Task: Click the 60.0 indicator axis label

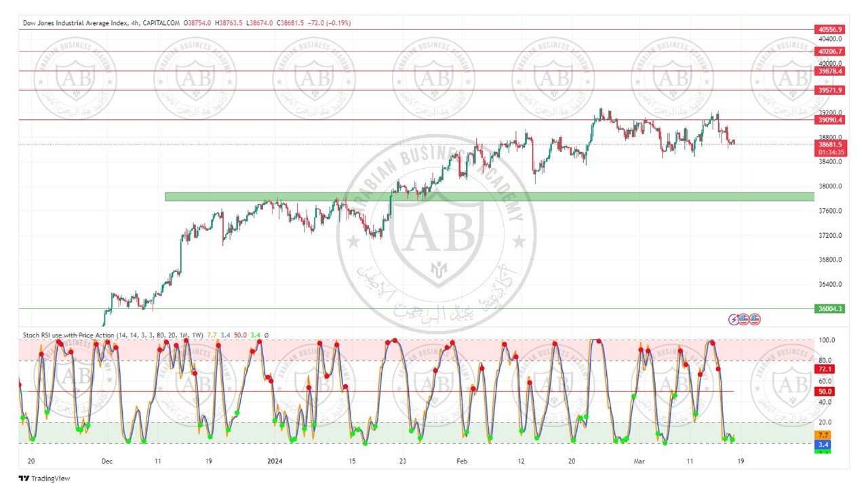Action: [825, 381]
